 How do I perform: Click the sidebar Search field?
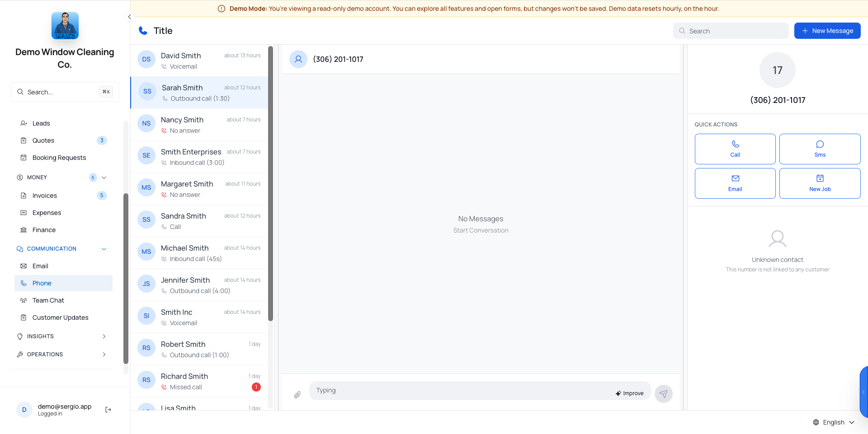[x=65, y=92]
